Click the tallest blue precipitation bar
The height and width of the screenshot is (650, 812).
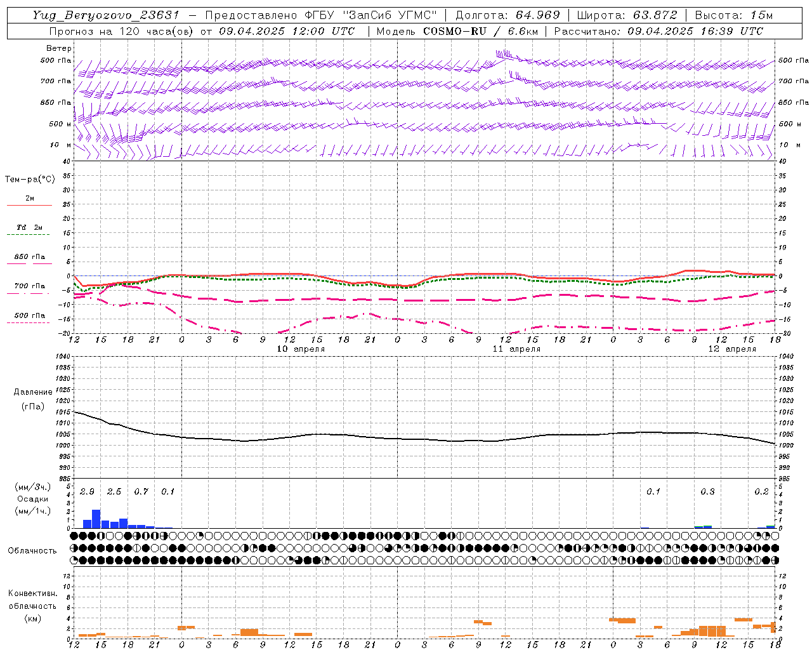[x=96, y=519]
